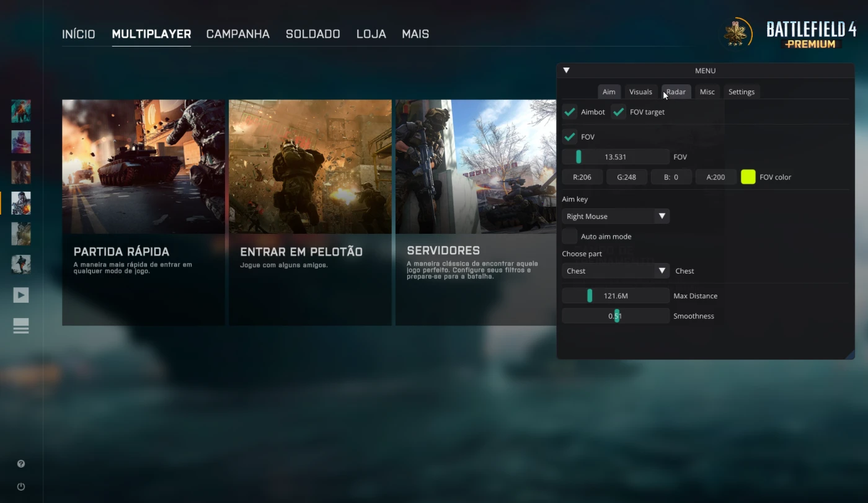This screenshot has height=503, width=868.
Task: Collapse the MENU overlay using the triangle
Action: pos(566,71)
